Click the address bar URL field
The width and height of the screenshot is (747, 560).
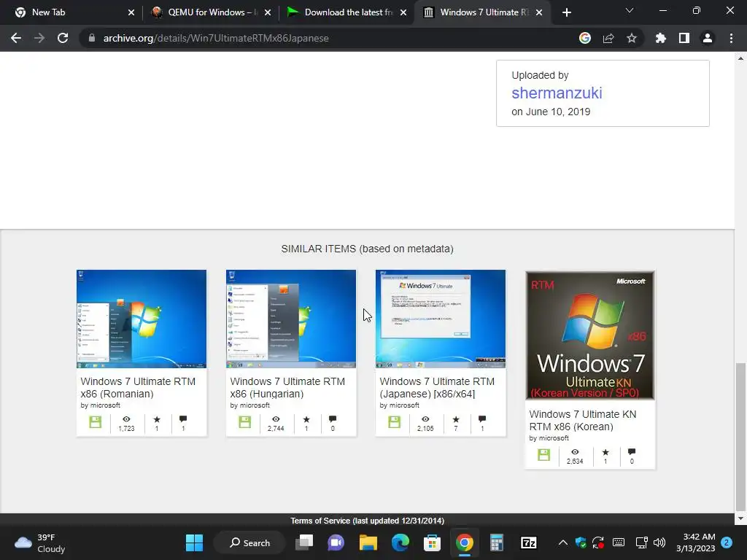click(329, 38)
